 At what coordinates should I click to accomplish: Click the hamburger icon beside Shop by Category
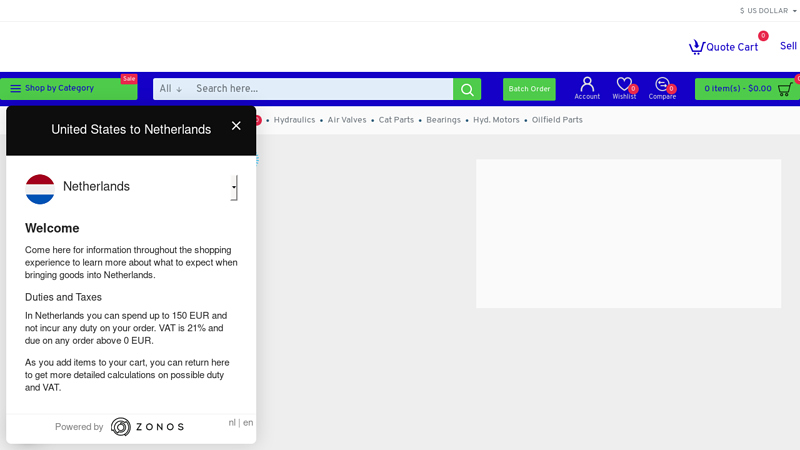click(16, 88)
